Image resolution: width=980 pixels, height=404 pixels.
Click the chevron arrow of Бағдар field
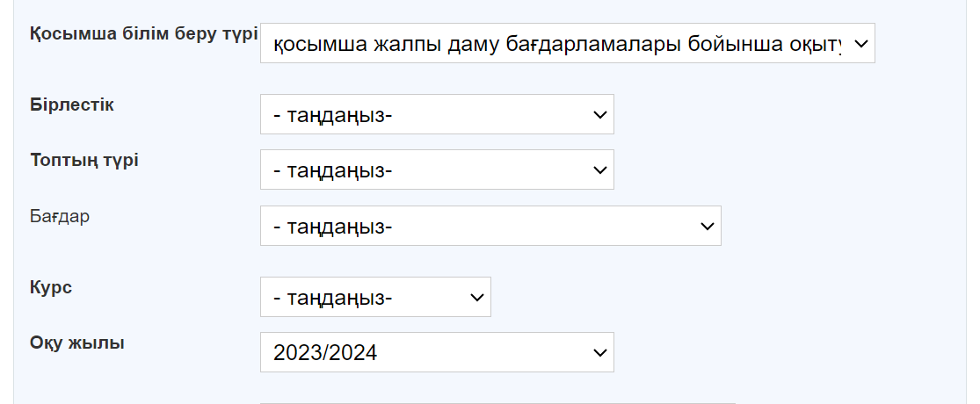tap(708, 226)
